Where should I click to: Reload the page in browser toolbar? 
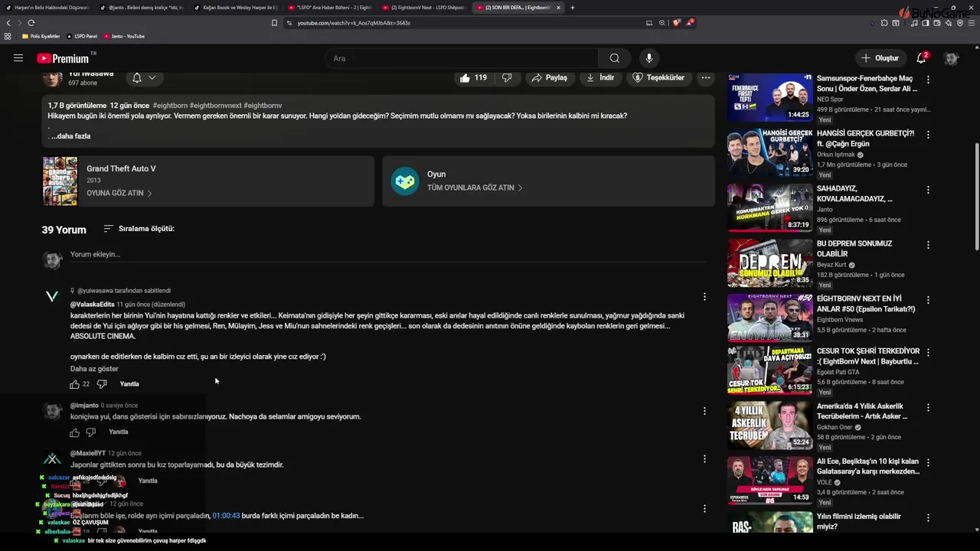(31, 23)
